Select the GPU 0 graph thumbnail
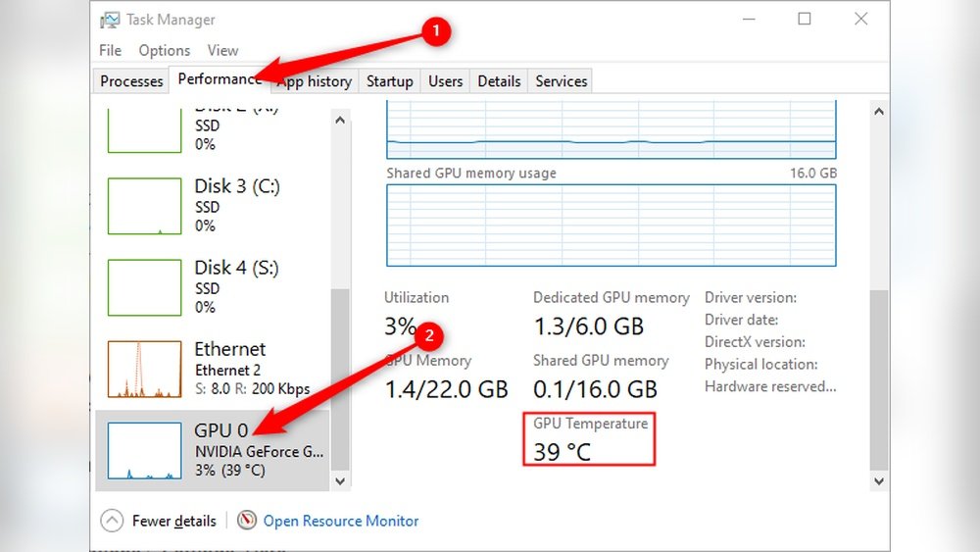 (x=144, y=450)
